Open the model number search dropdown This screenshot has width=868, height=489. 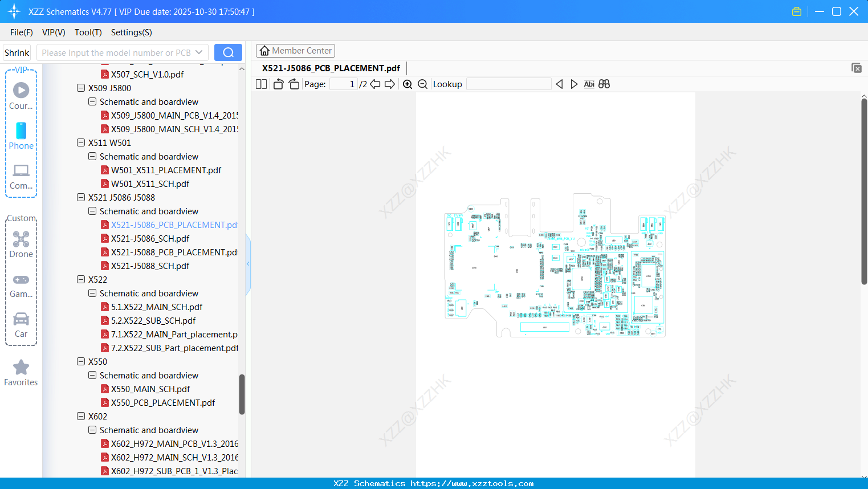coord(200,52)
